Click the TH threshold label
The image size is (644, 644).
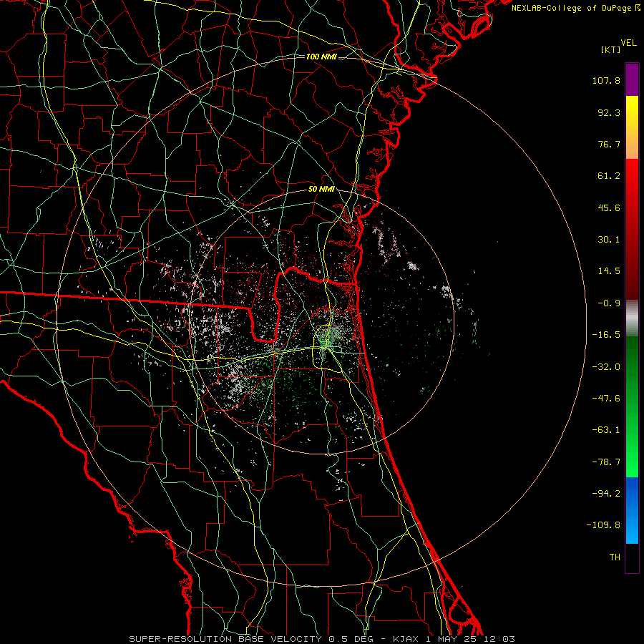click(x=615, y=557)
